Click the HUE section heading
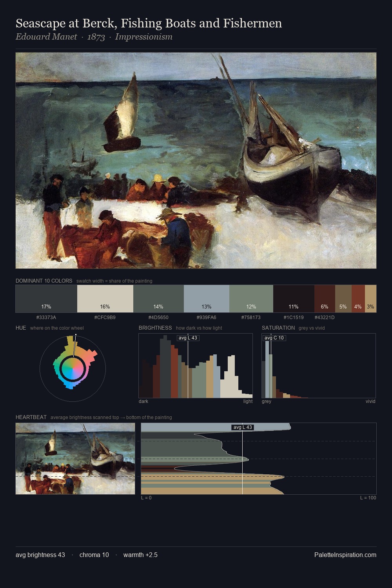392x588 pixels. click(21, 328)
